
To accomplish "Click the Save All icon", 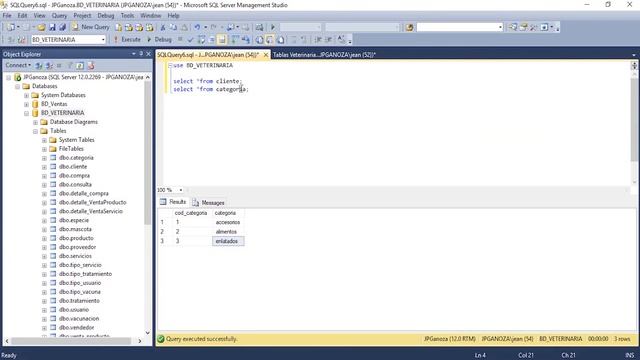I will pyautogui.click(x=62, y=27).
